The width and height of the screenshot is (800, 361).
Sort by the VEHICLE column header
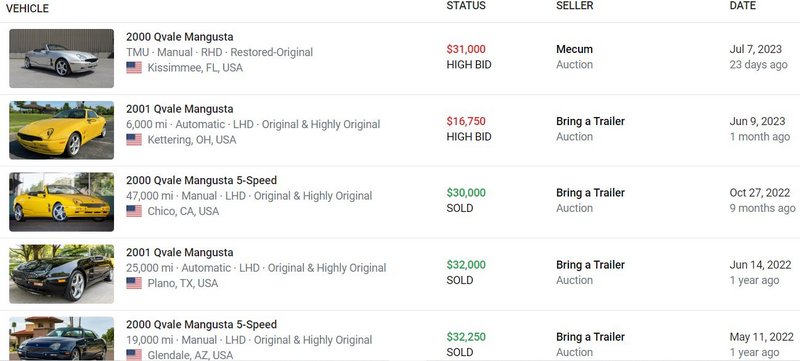coord(28,9)
